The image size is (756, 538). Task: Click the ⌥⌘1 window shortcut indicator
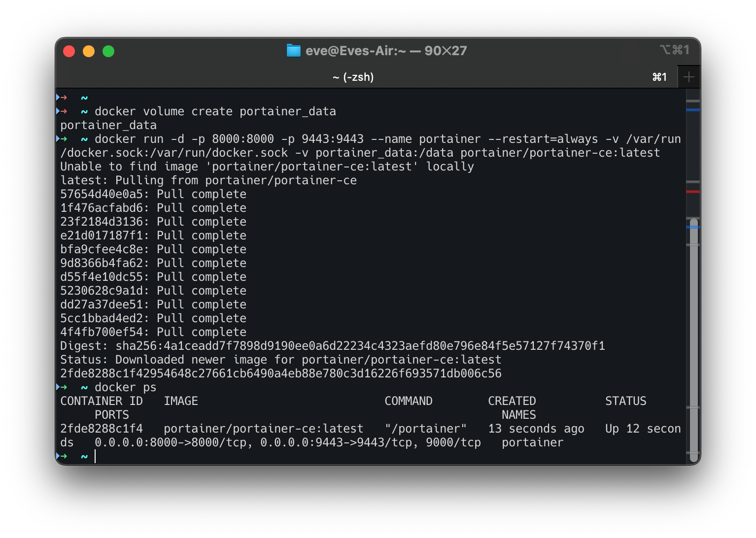pos(674,49)
